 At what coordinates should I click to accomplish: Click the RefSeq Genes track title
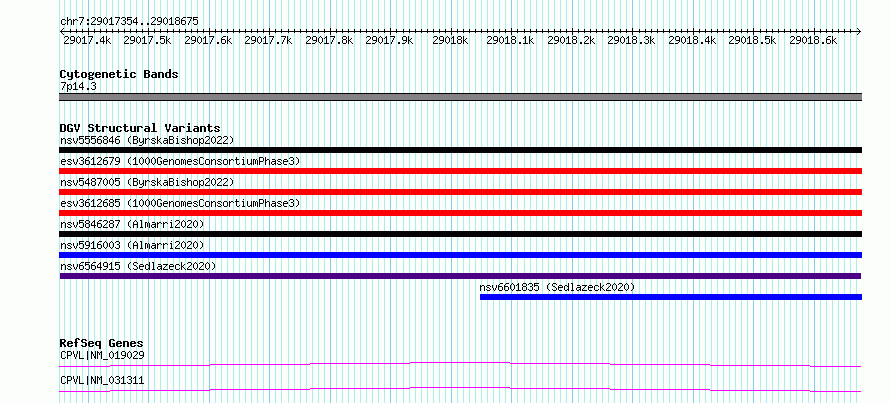click(101, 343)
